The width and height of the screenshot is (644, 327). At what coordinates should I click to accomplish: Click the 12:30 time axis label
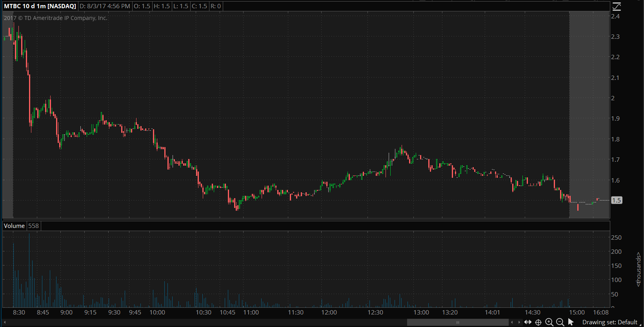click(x=375, y=312)
